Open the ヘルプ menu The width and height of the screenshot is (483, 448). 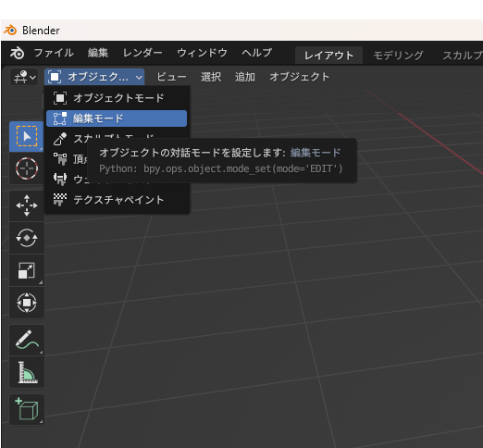point(257,53)
